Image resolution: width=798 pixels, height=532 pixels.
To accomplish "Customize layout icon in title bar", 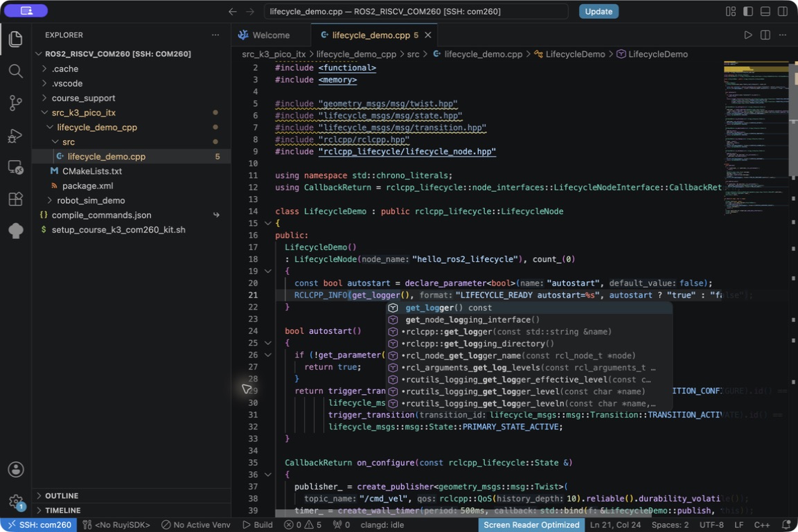I will 731,11.
